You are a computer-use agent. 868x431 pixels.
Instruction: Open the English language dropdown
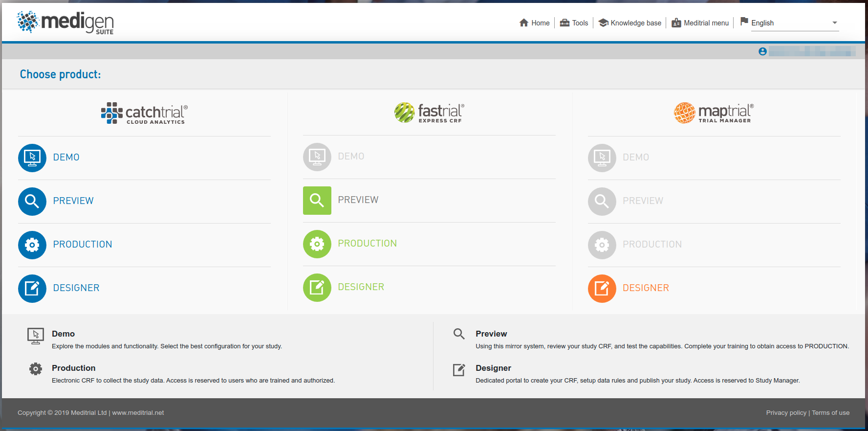(x=795, y=23)
